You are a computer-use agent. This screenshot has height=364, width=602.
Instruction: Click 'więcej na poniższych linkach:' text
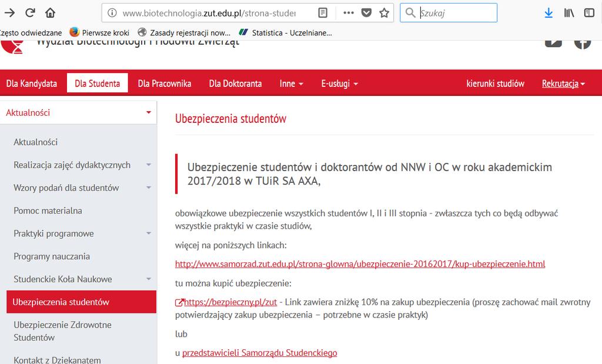tap(230, 245)
